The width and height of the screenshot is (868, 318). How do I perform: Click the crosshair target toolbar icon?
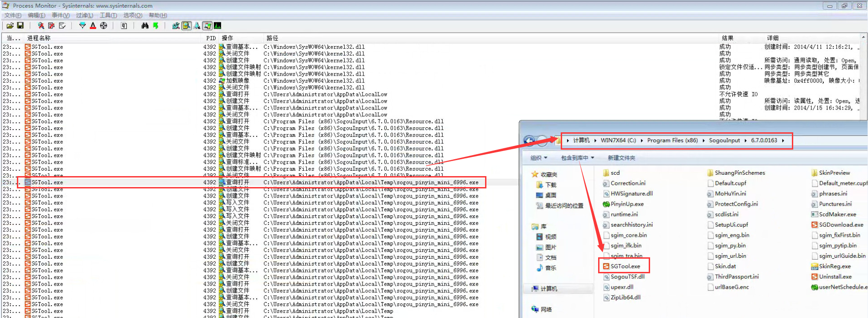coord(103,26)
